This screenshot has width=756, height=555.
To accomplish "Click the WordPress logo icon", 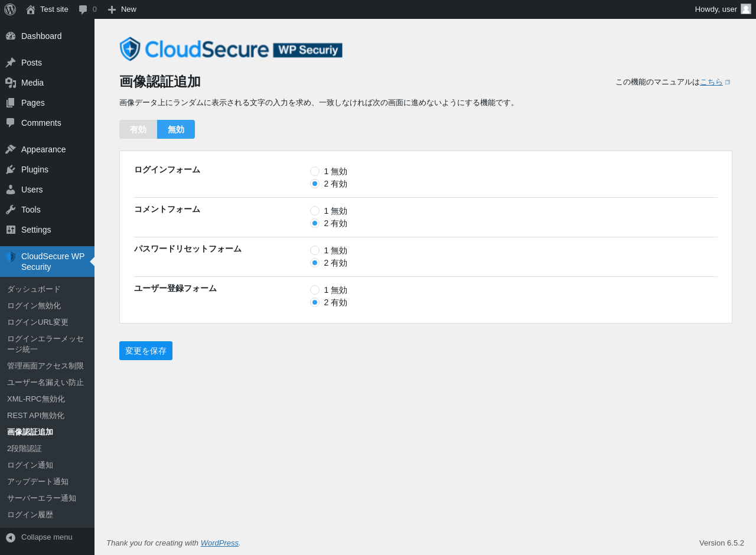I will 10,9.
